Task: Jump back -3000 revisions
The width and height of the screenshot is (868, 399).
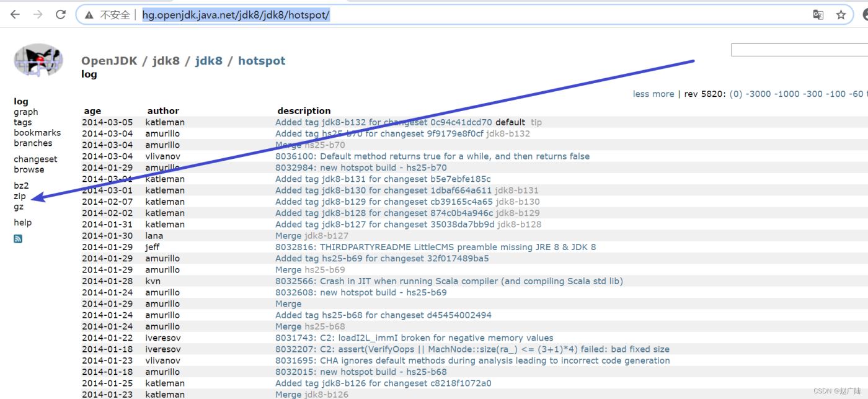Action: pyautogui.click(x=759, y=94)
